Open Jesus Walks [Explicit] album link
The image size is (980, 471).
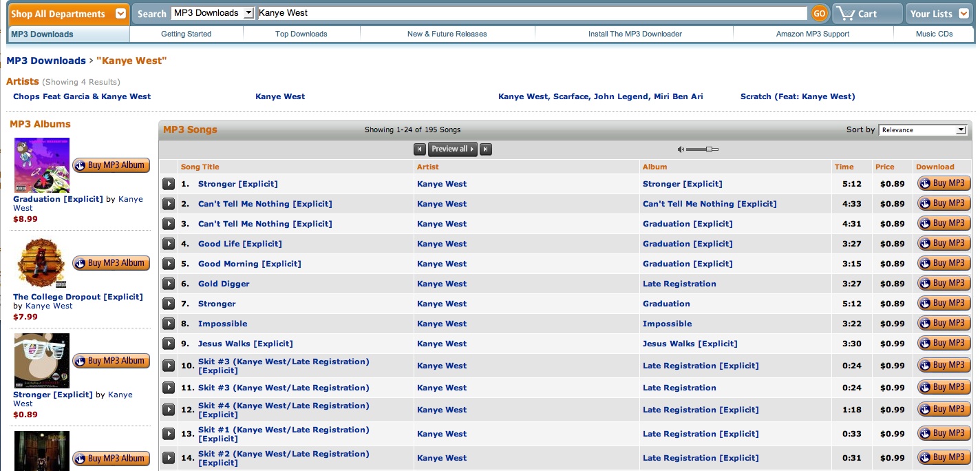[x=690, y=344]
